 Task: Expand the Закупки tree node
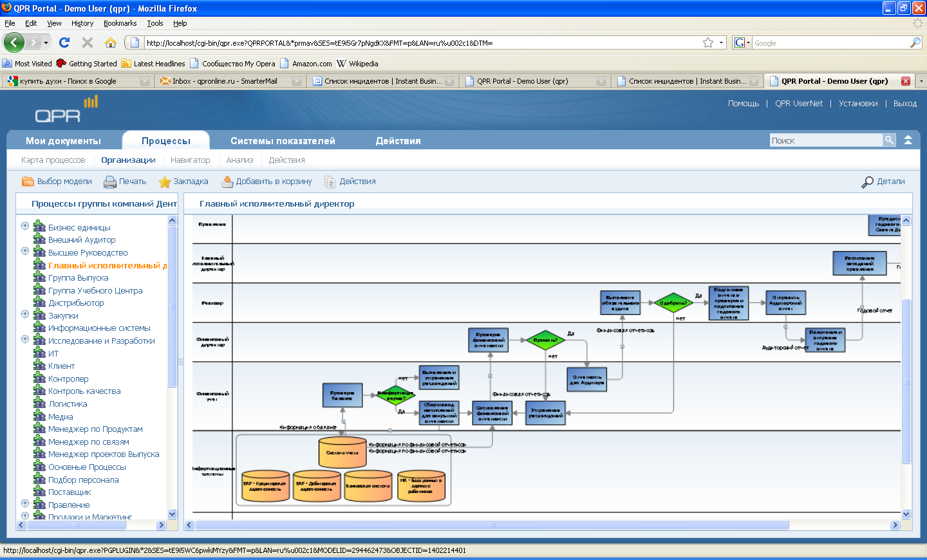click(25, 314)
